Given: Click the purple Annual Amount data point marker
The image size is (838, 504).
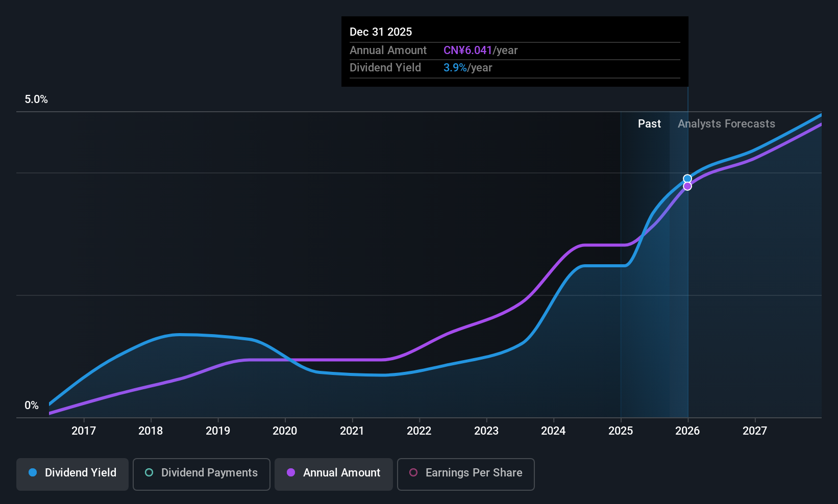Looking at the screenshot, I should coord(687,186).
